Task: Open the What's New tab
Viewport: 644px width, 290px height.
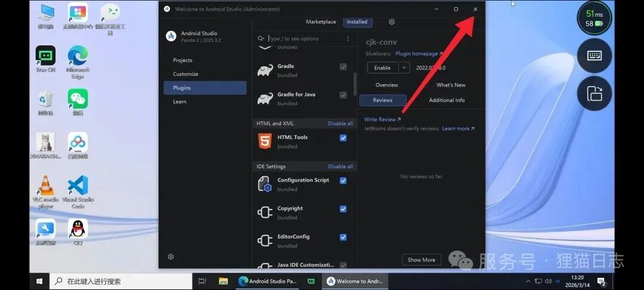Action: pos(451,85)
